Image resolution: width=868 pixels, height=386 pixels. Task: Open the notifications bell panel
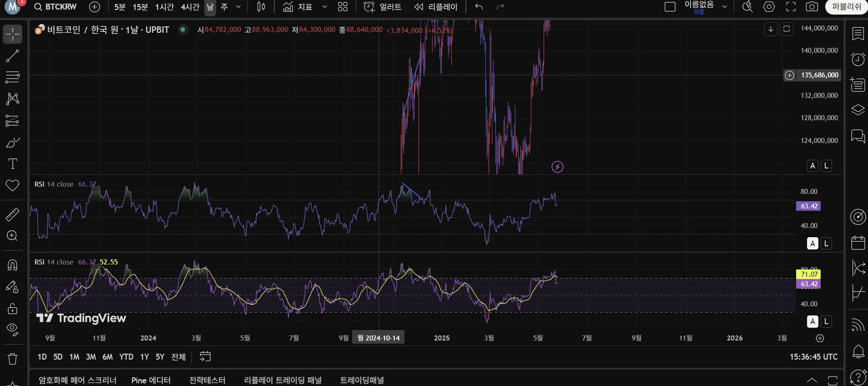(858, 351)
